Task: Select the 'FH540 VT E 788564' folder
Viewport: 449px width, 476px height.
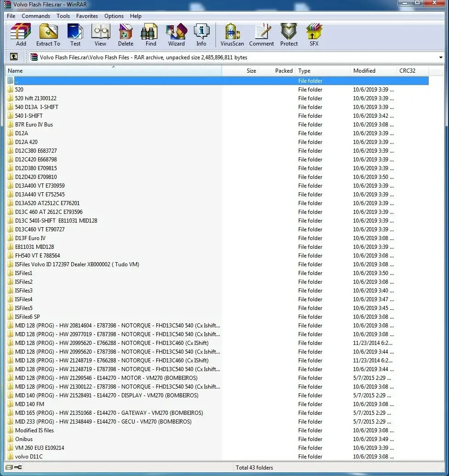Action: [x=217, y=256]
